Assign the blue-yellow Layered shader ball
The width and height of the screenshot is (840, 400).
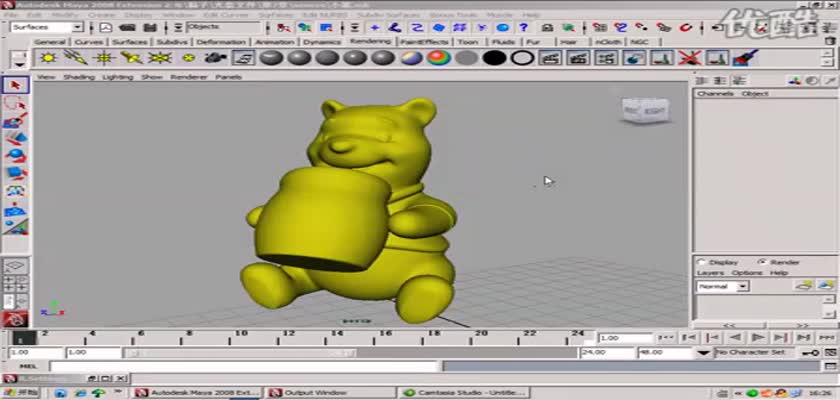tap(411, 57)
